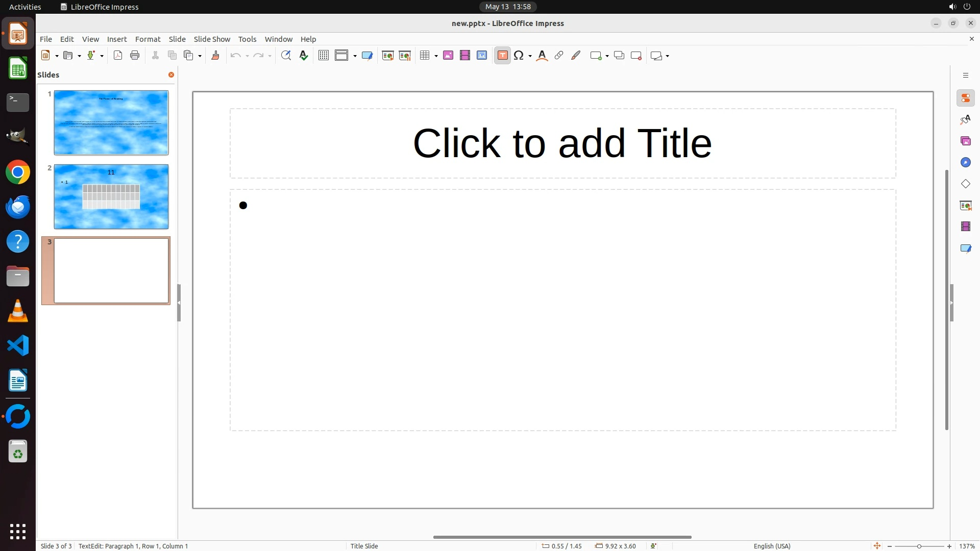Click Insert Image toolbar icon
Image resolution: width=980 pixels, height=551 pixels.
pos(448,56)
